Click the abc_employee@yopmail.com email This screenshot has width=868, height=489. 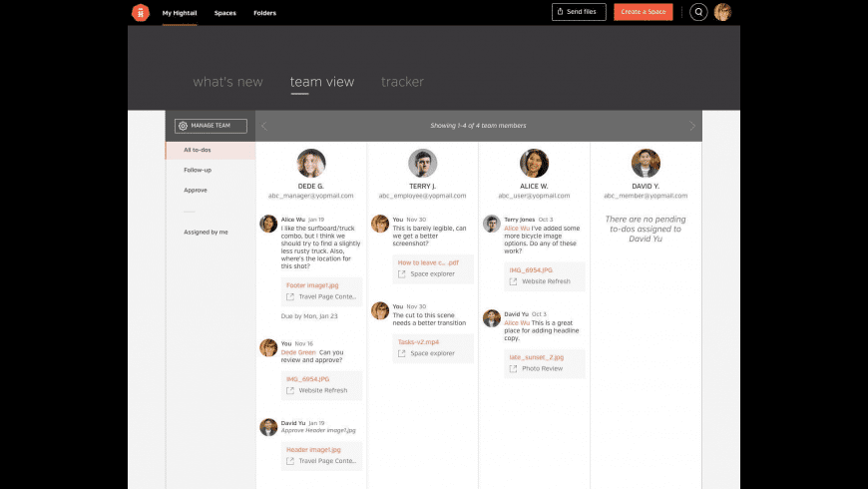point(422,196)
